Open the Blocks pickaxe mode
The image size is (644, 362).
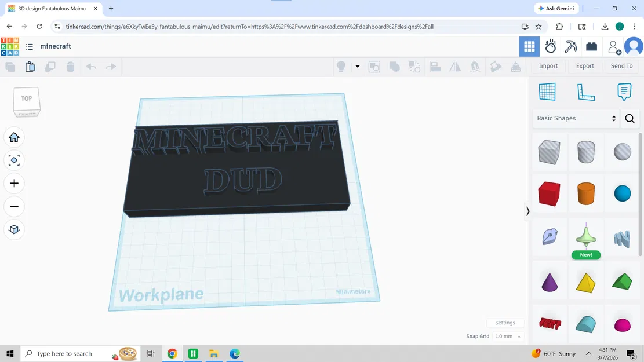point(571,46)
